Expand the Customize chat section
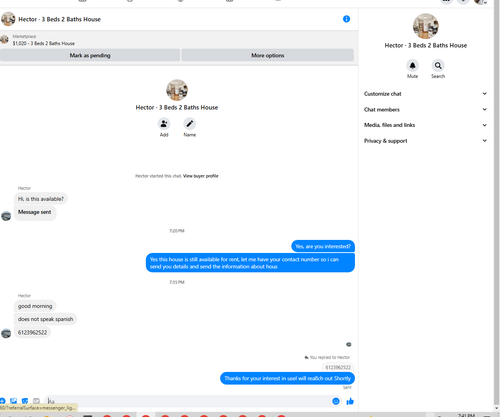 click(426, 94)
